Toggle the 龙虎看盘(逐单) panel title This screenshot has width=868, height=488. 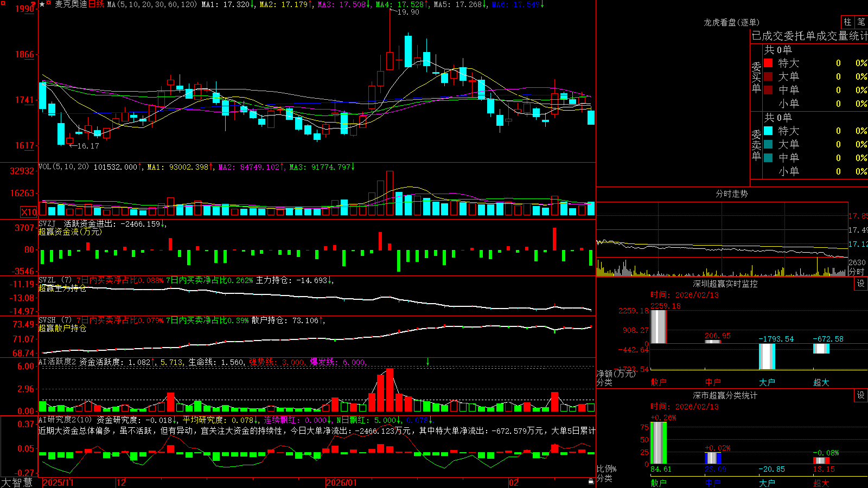pyautogui.click(x=731, y=22)
